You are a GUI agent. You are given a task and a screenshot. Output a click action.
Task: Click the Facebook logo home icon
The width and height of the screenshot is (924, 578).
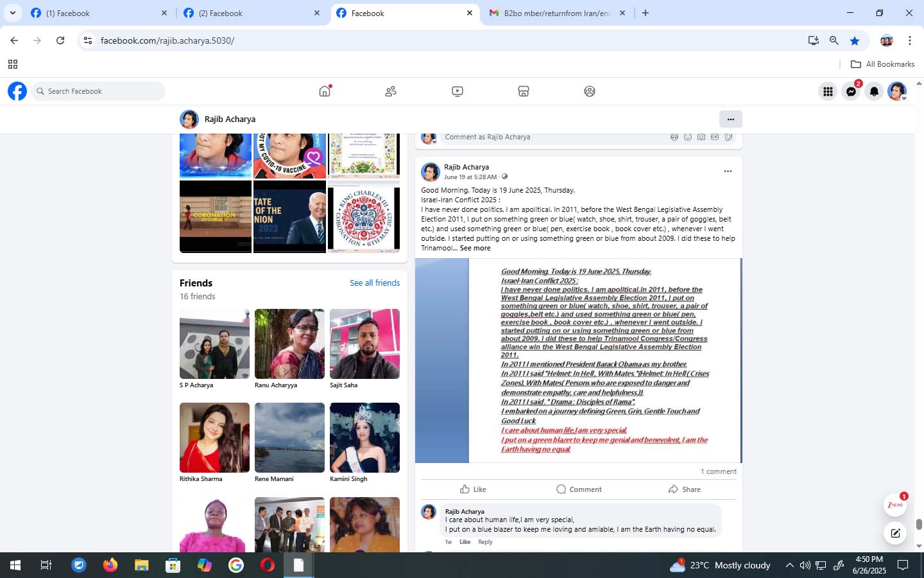(x=17, y=91)
